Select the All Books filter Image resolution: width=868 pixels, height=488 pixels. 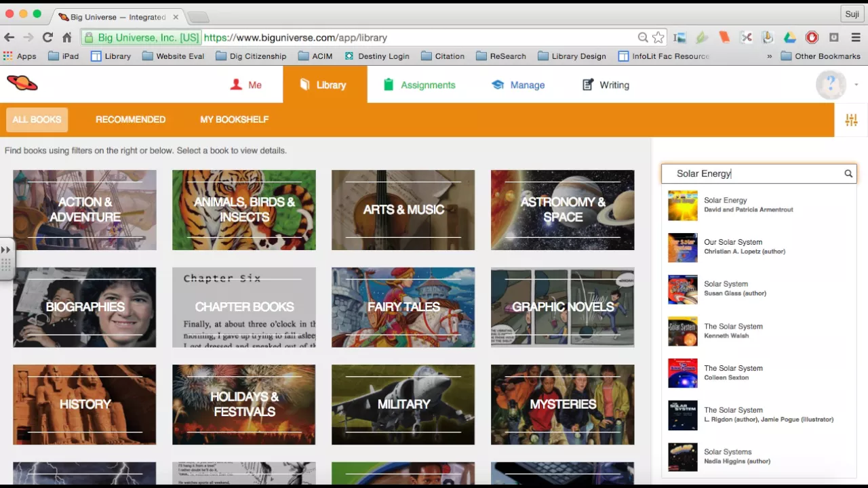[37, 120]
